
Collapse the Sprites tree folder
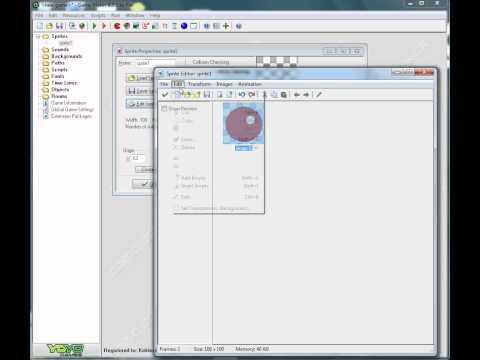point(38,36)
